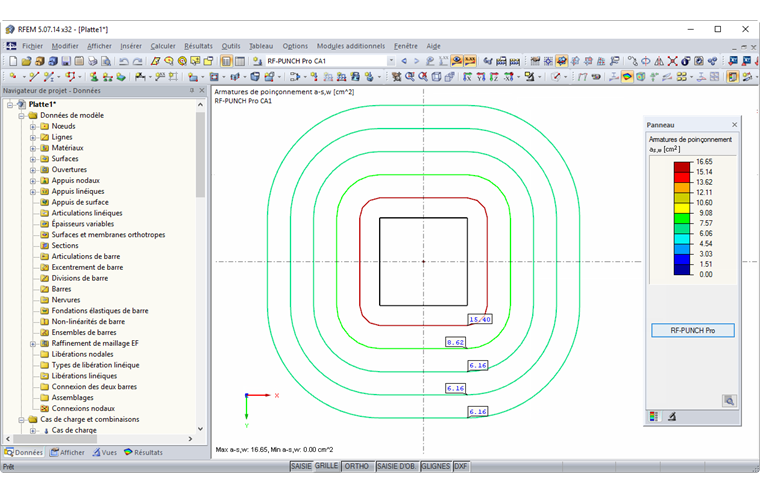Insert new line tool icon
The image size is (760, 493).
(x=34, y=77)
